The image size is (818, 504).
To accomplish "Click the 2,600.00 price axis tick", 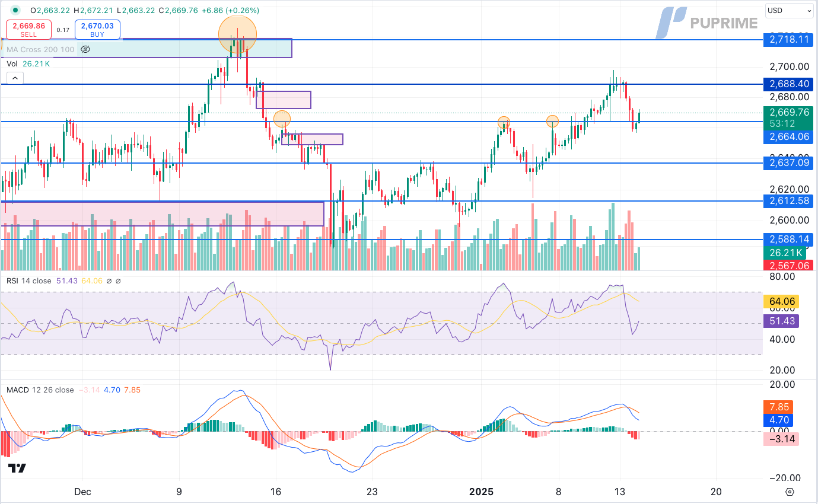I will pos(790,220).
